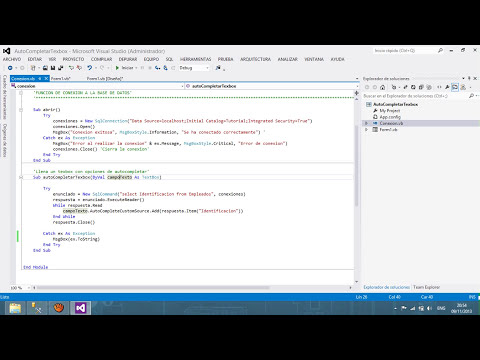This screenshot has width=480, height=360.
Task: Select the Explorador de soluciones bottom tab
Action: [387, 287]
